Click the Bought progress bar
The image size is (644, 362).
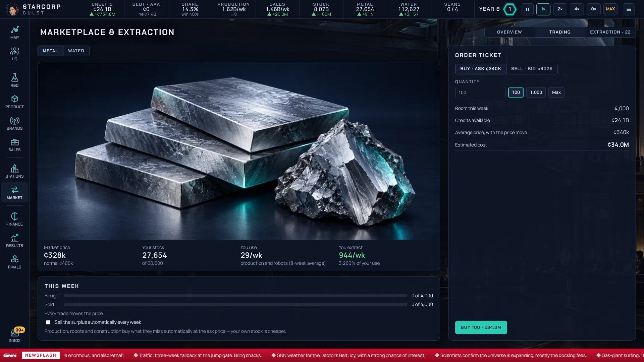point(235,296)
